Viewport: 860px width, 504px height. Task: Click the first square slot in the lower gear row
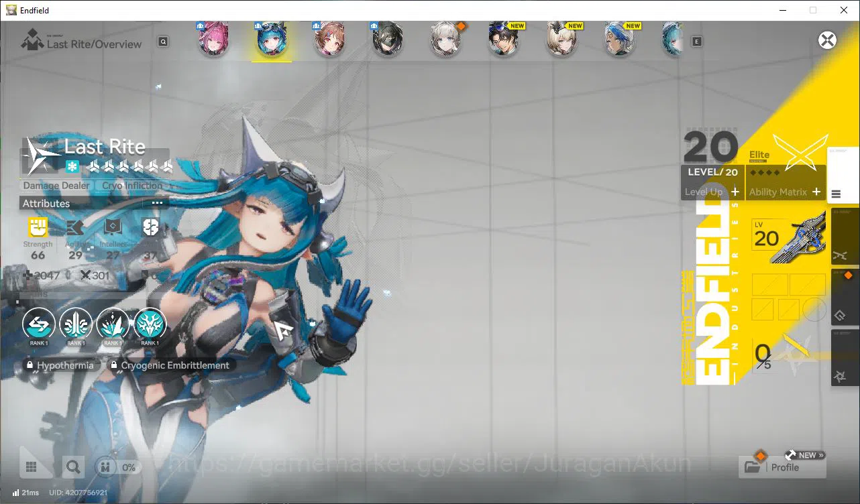point(763,310)
